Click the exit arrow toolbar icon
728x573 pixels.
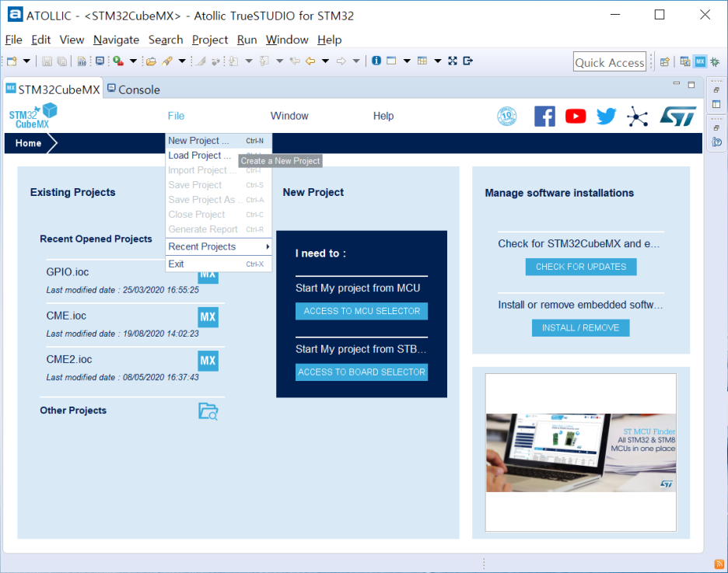coord(468,61)
